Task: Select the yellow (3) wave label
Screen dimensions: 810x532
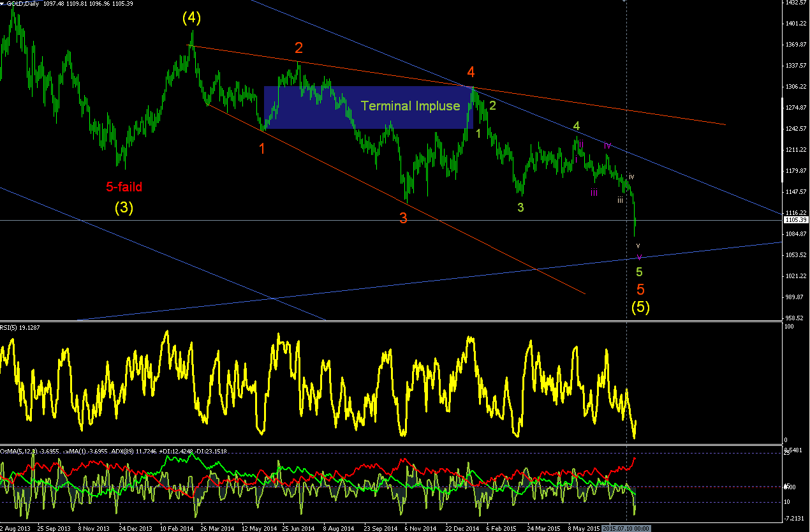Action: point(124,208)
